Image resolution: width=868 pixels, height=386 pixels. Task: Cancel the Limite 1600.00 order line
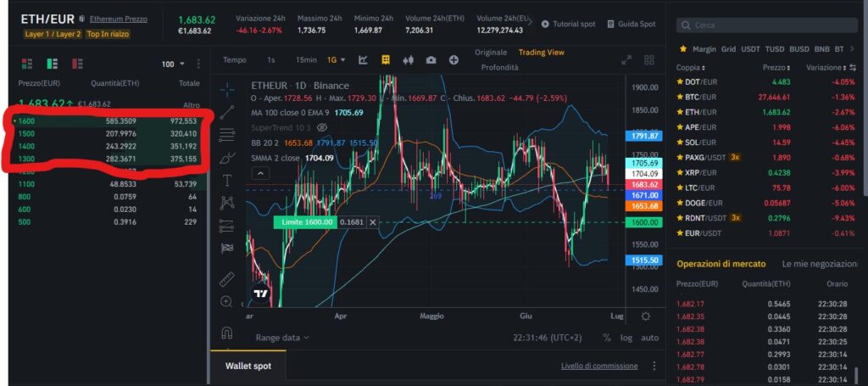click(373, 222)
